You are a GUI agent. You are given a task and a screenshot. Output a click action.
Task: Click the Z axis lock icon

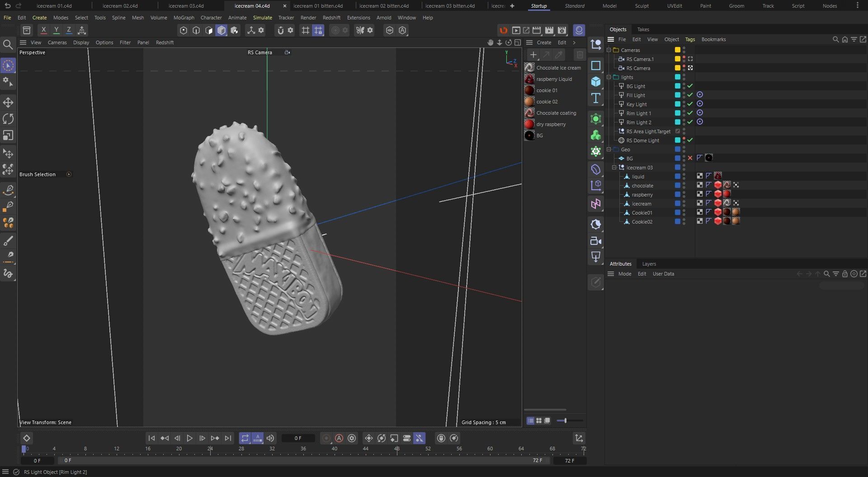pos(69,30)
